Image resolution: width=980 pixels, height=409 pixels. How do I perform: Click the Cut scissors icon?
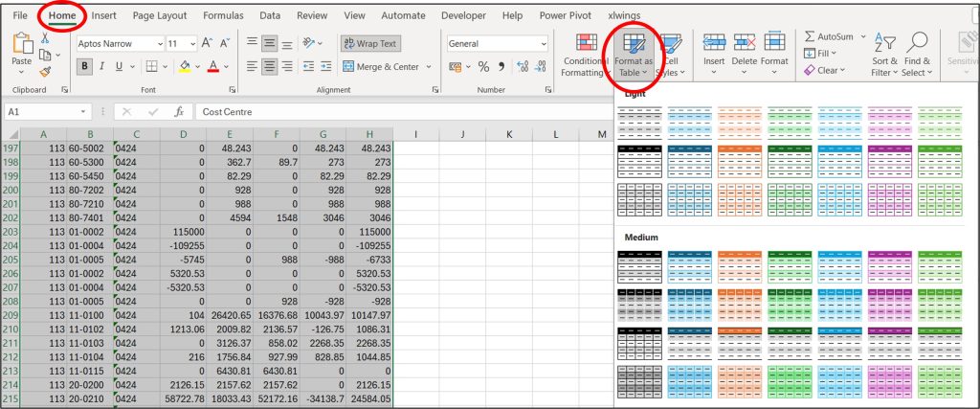click(x=45, y=38)
